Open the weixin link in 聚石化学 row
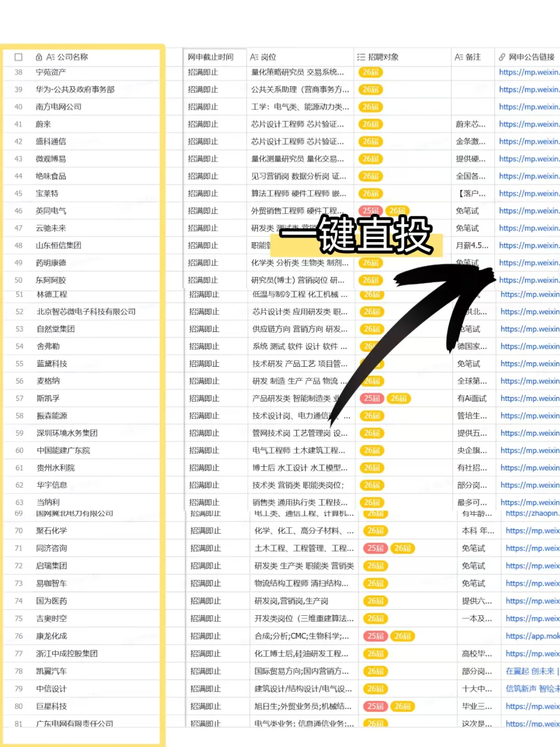 533,531
